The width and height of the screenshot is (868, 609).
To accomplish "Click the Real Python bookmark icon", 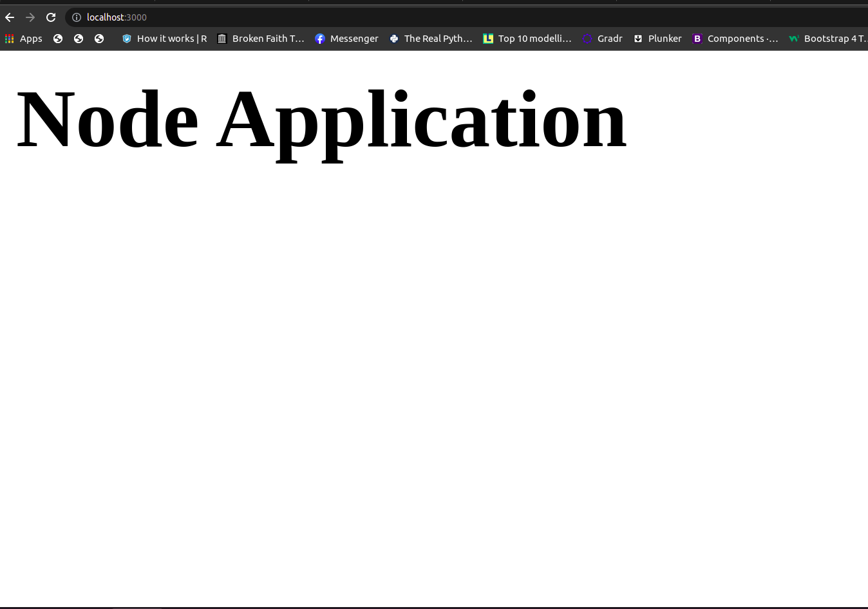I will tap(394, 39).
